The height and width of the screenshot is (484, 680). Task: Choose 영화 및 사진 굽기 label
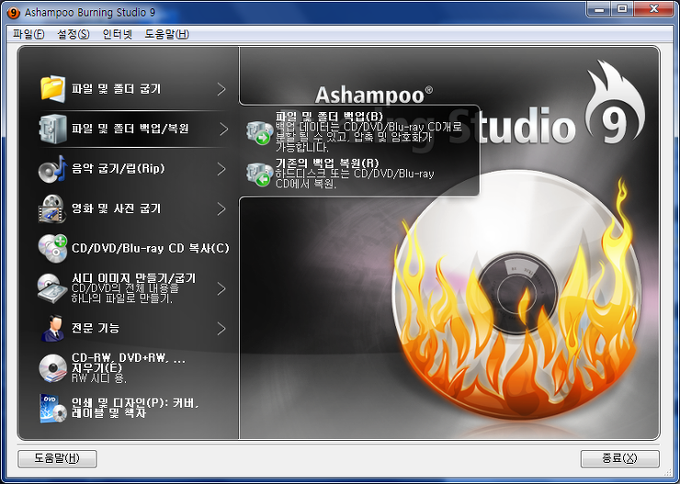116,209
